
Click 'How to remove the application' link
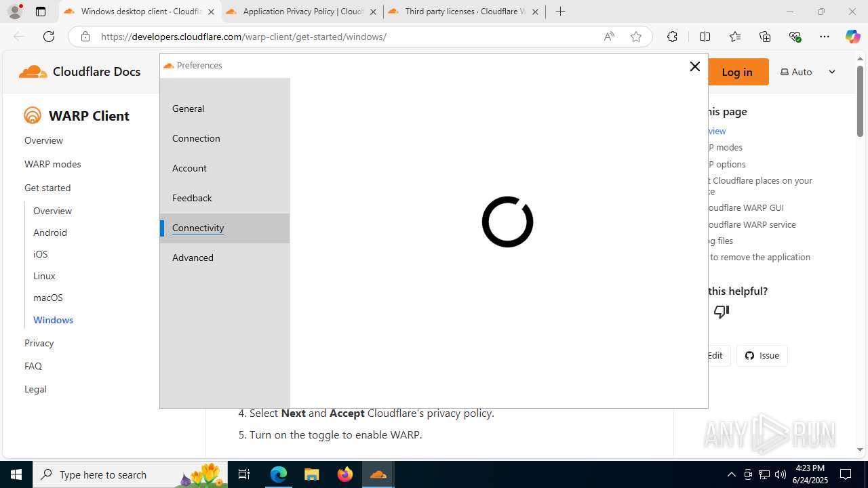coord(759,257)
